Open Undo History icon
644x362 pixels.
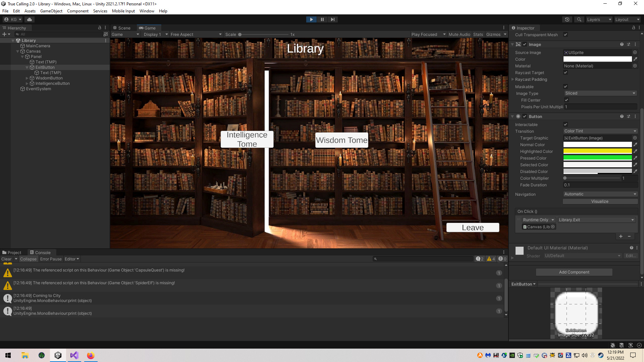pos(567,19)
